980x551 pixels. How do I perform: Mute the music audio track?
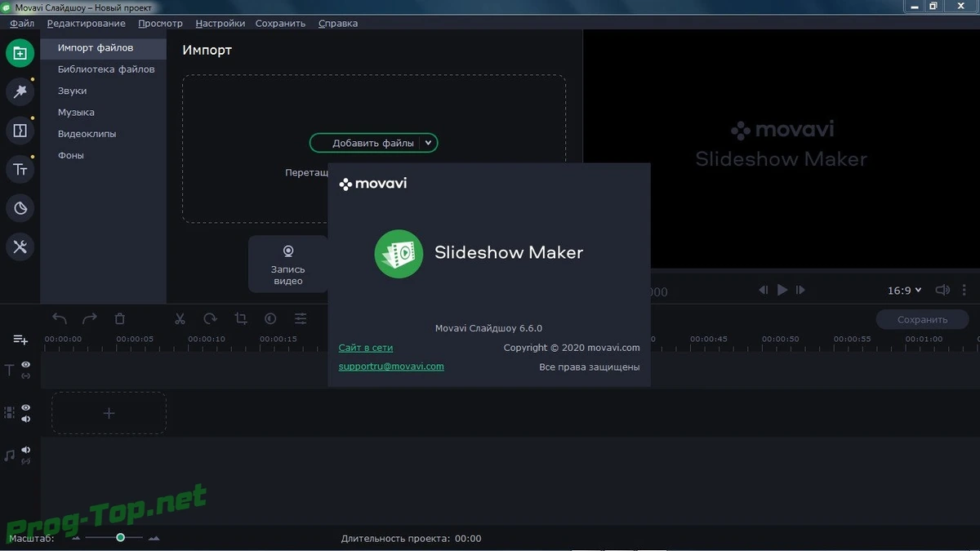point(26,450)
